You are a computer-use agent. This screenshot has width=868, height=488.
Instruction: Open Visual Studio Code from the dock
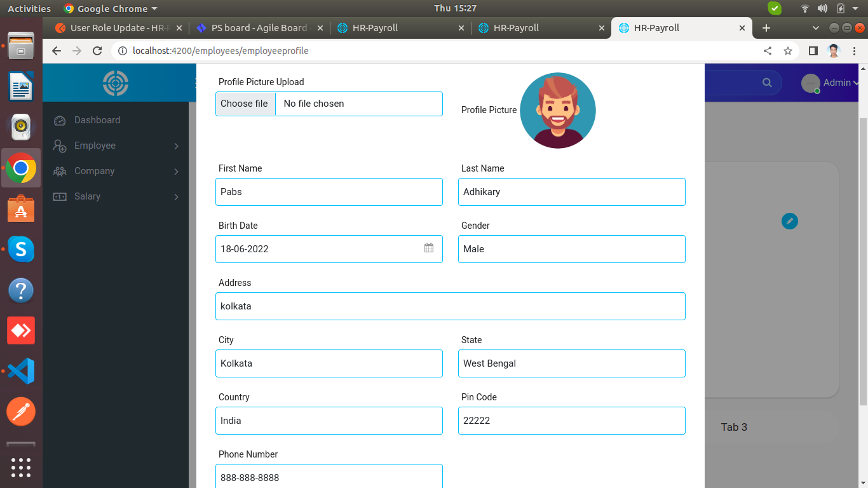click(21, 371)
